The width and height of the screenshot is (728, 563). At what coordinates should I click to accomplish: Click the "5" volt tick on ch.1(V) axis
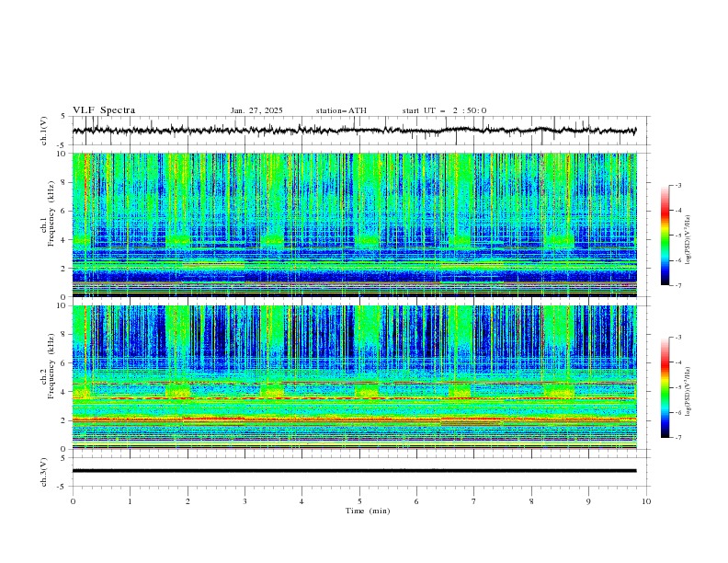pyautogui.click(x=63, y=116)
